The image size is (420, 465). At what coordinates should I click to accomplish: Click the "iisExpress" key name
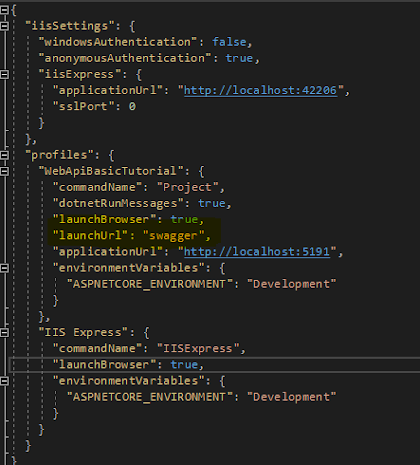pyautogui.click(x=80, y=74)
